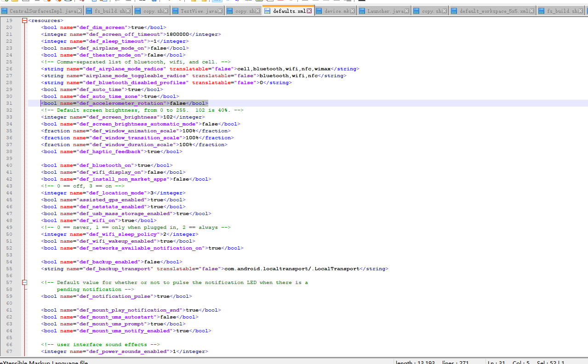
Task: Click the disk icon on default_workspace_5x5.xml tab
Action: point(455,11)
